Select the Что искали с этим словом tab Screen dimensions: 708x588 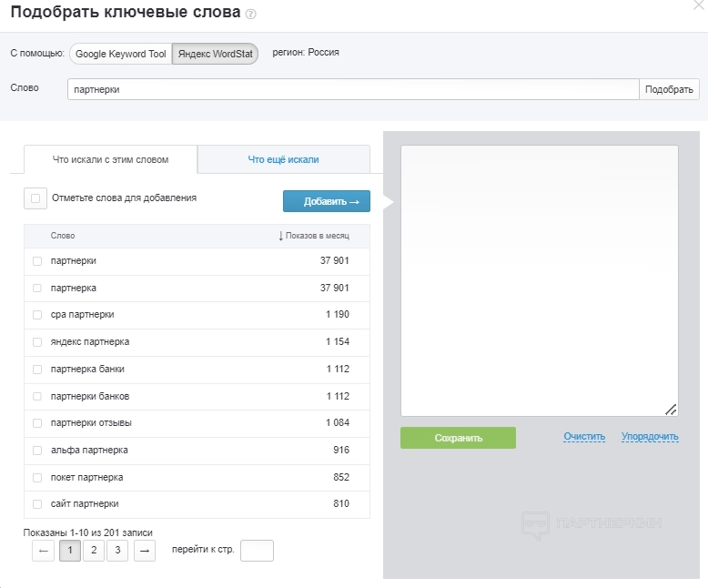(x=110, y=159)
